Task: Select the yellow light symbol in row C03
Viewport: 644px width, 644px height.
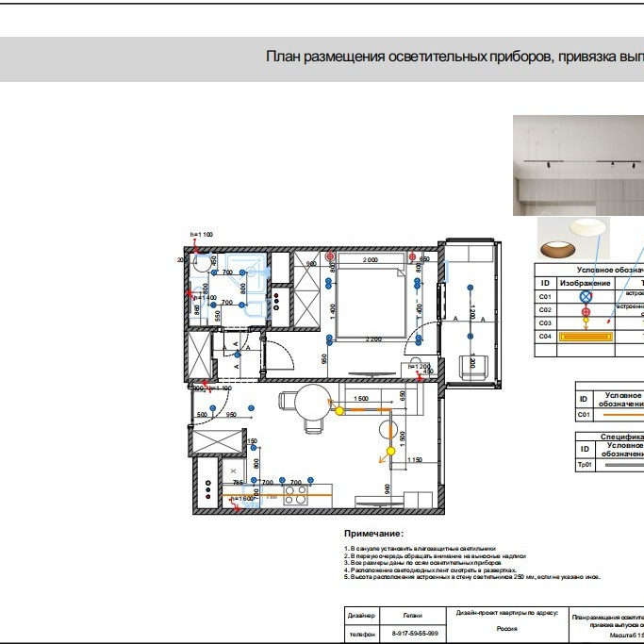Action: coord(585,322)
